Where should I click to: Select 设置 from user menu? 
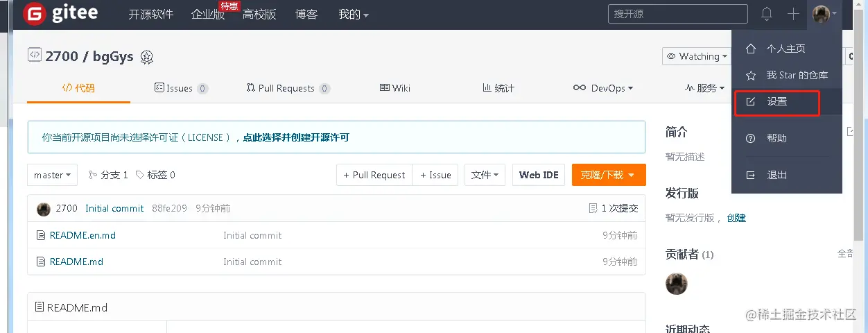tap(787, 102)
